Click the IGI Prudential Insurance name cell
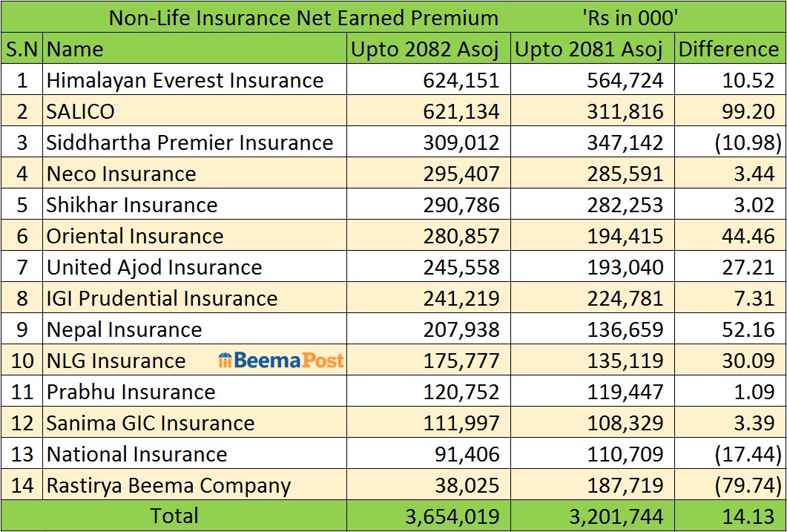The width and height of the screenshot is (787, 532). click(x=162, y=298)
